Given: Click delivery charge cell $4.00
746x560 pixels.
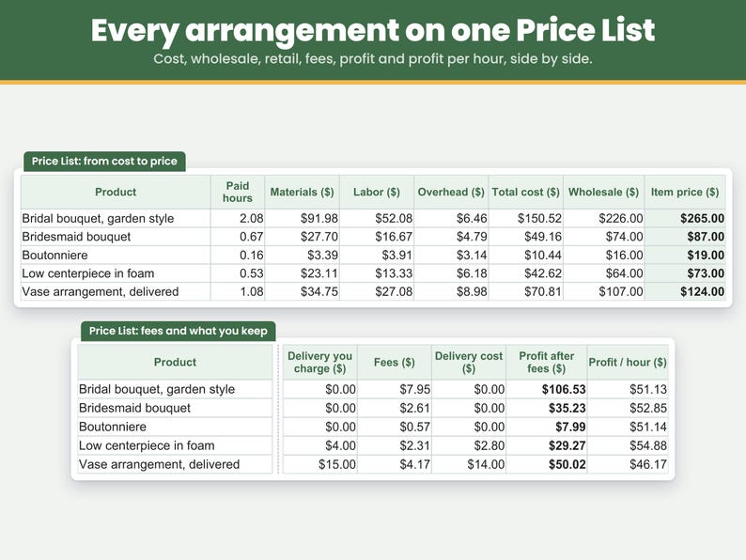Looking at the screenshot, I should click(x=319, y=445).
